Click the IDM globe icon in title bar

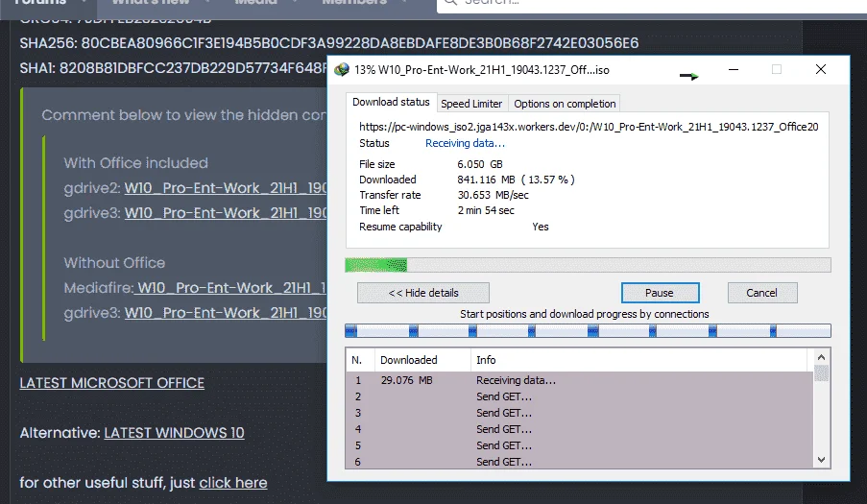(342, 70)
